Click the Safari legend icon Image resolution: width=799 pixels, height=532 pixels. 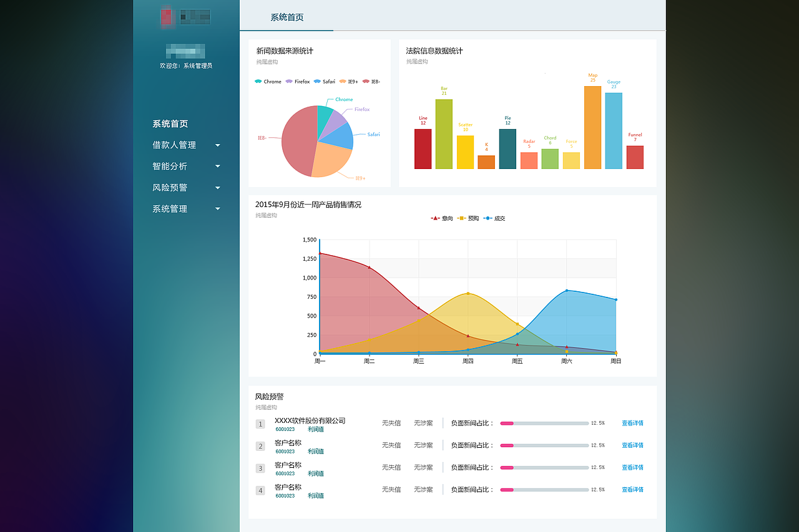point(317,81)
